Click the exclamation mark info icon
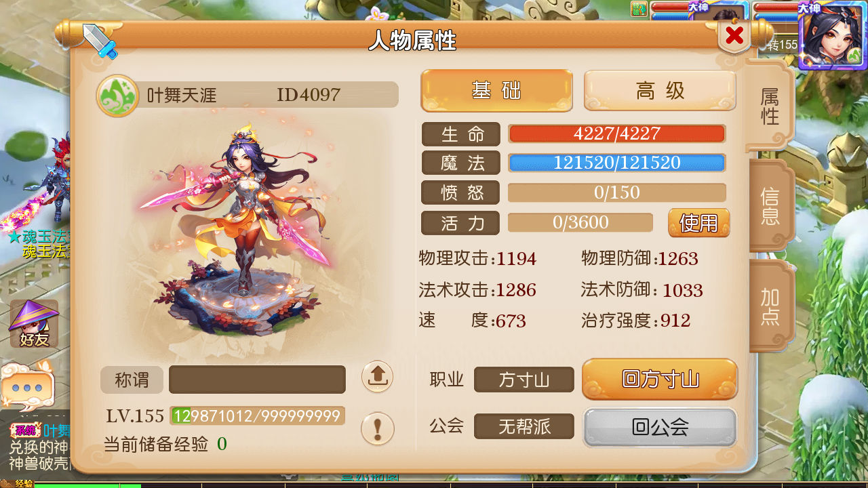 377,429
